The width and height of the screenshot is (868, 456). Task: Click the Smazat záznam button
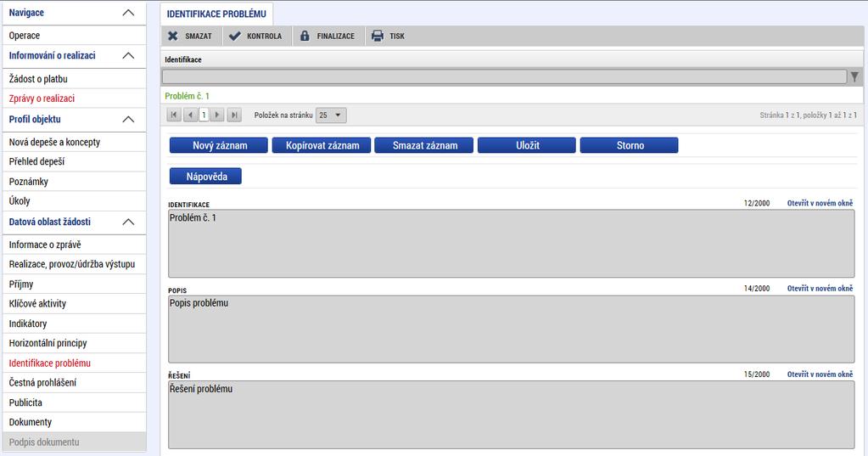(x=424, y=145)
